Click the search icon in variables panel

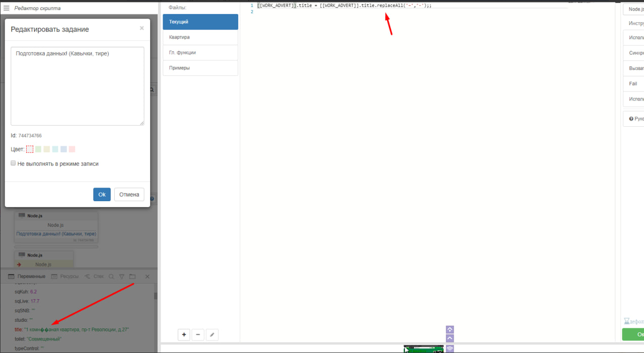(x=111, y=277)
